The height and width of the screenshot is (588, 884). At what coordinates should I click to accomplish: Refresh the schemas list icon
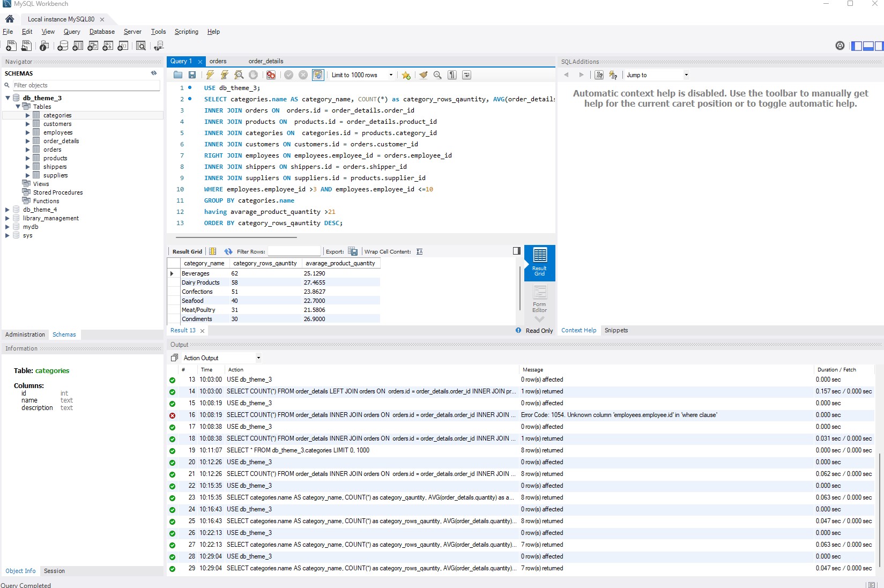[x=154, y=73]
